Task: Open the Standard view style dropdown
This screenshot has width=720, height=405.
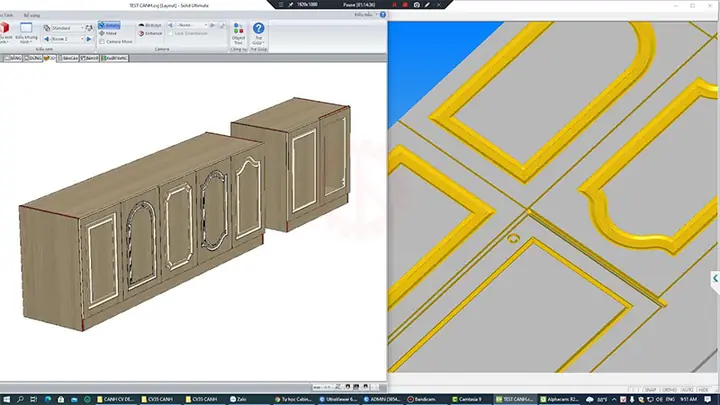Action: click(x=67, y=28)
